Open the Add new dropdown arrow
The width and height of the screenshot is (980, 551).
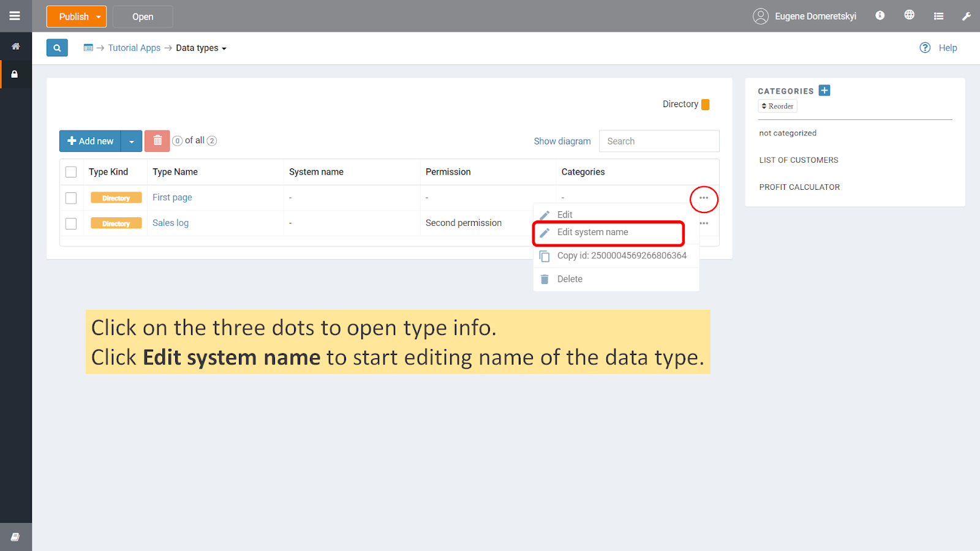pos(132,141)
